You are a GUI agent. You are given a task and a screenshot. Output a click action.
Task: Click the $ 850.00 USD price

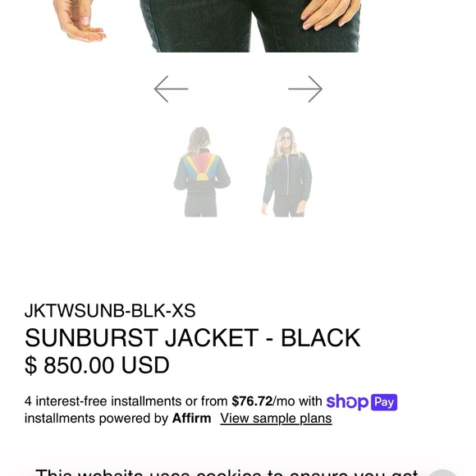[x=97, y=365]
